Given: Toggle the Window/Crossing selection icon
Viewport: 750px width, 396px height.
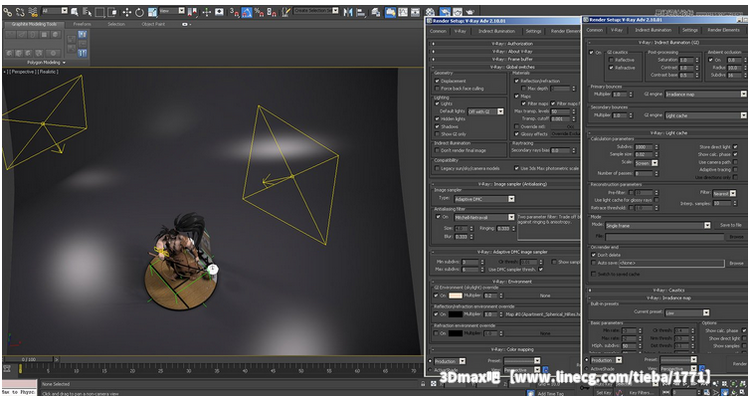Looking at the screenshot, I should pos(112,12).
